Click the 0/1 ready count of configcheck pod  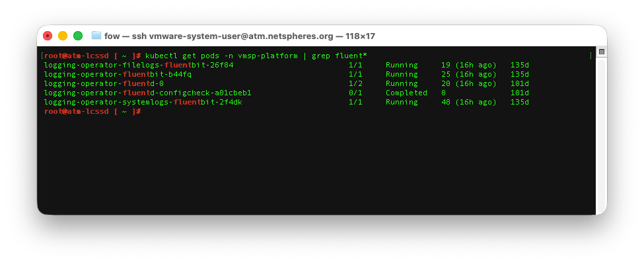(355, 93)
